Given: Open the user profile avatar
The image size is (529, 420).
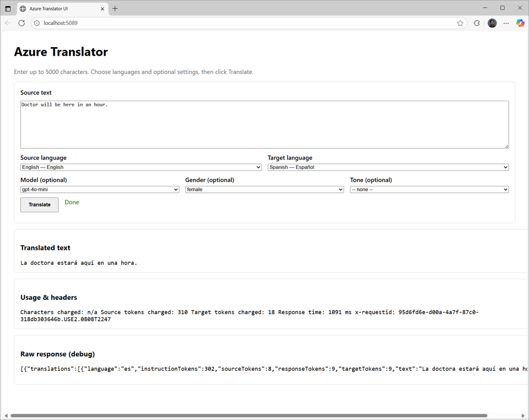Looking at the screenshot, I should 492,23.
